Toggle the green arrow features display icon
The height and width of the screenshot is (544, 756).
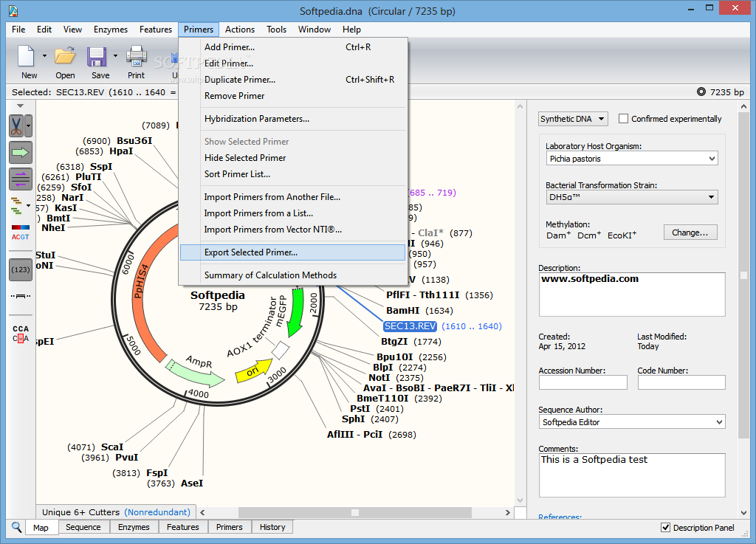(x=21, y=153)
